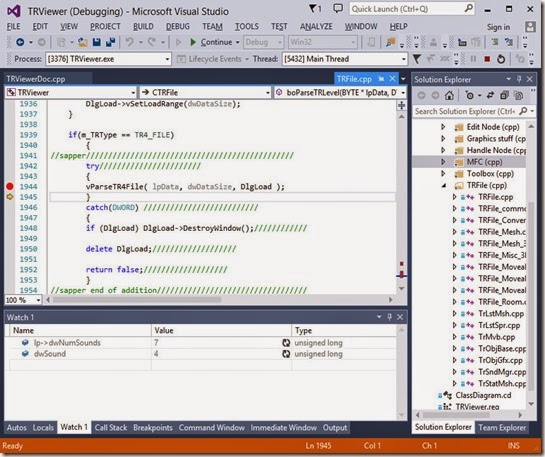The width and height of the screenshot is (545, 457).
Task: Click the thread filter funnel icon
Action: pos(416,59)
